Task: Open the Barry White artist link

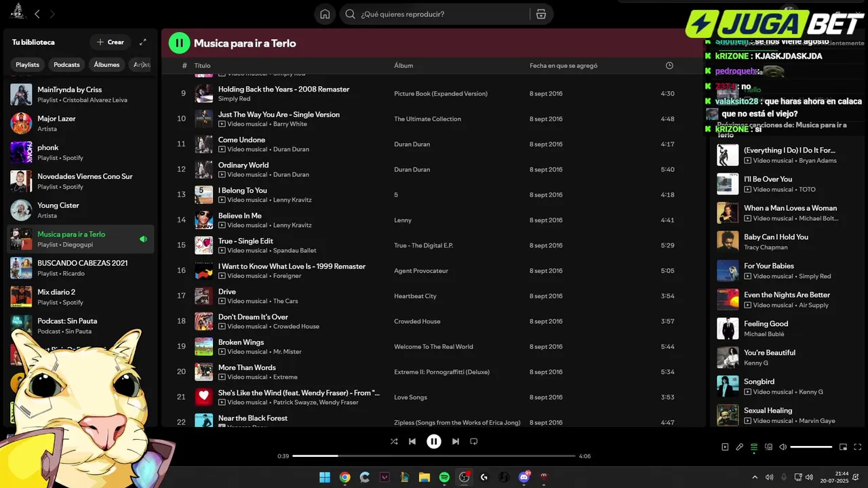Action: (x=290, y=124)
